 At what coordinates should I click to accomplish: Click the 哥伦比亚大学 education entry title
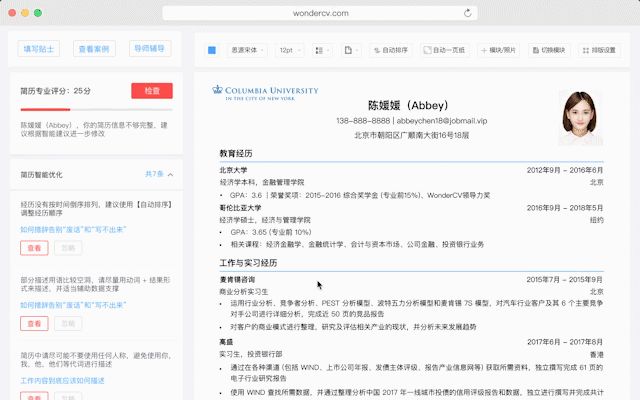pos(240,208)
